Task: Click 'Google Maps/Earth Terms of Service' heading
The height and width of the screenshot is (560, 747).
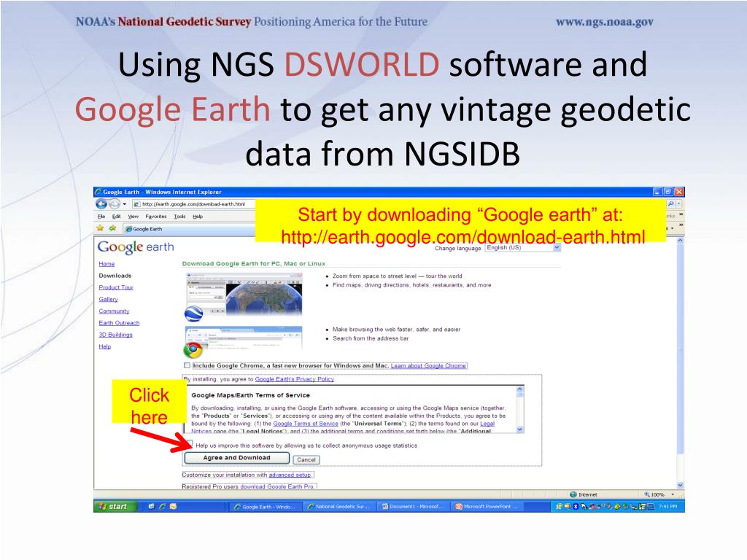Action: tap(251, 395)
